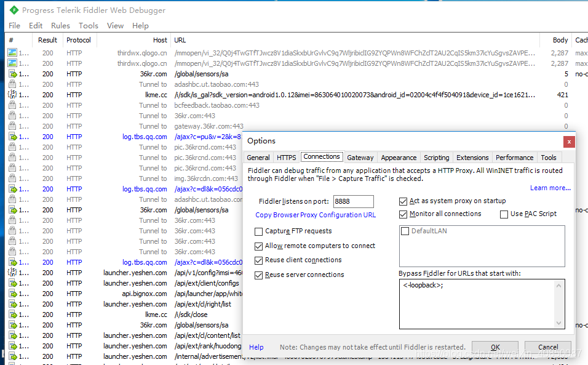
Task: Open the Edit menu
Action: [x=36, y=25]
